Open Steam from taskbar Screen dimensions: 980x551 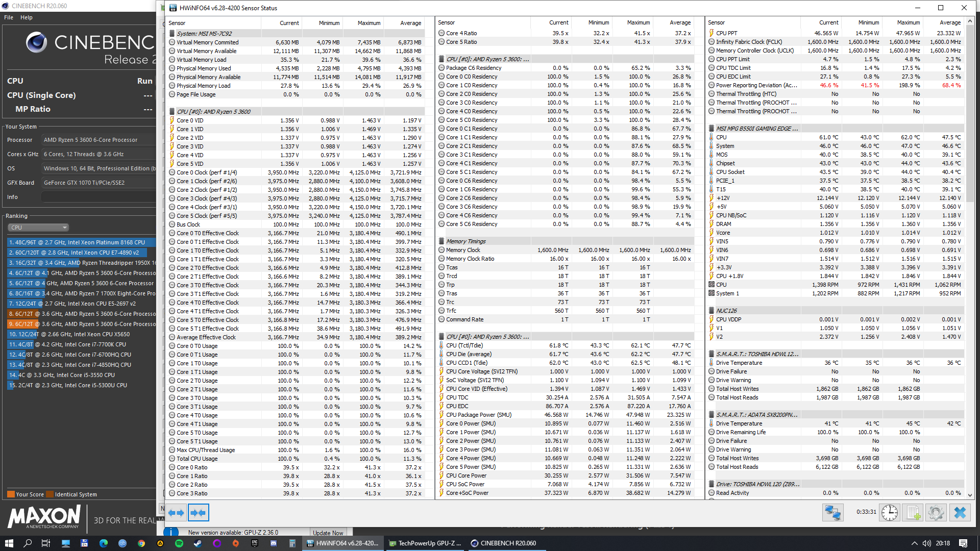point(198,543)
